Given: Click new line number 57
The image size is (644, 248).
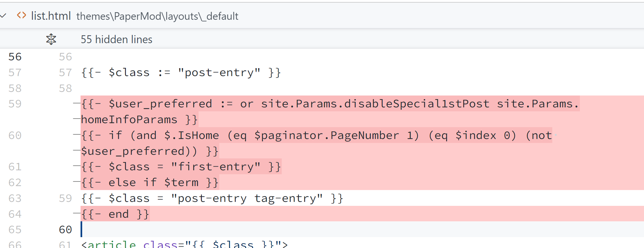Looking at the screenshot, I should pyautogui.click(x=65, y=72).
